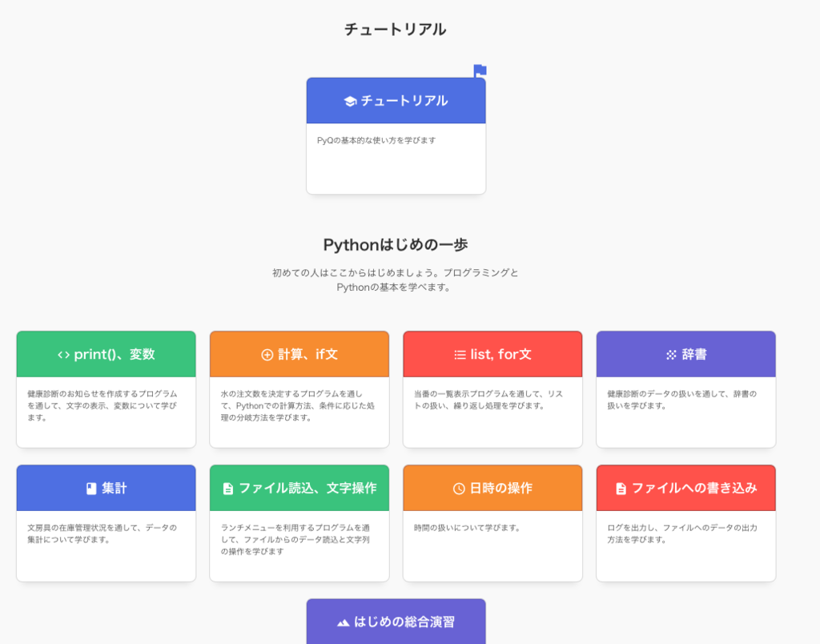Screen dimensions: 820x644
Task: Click the dotted grid icon beside 辞書
Action: (671, 355)
